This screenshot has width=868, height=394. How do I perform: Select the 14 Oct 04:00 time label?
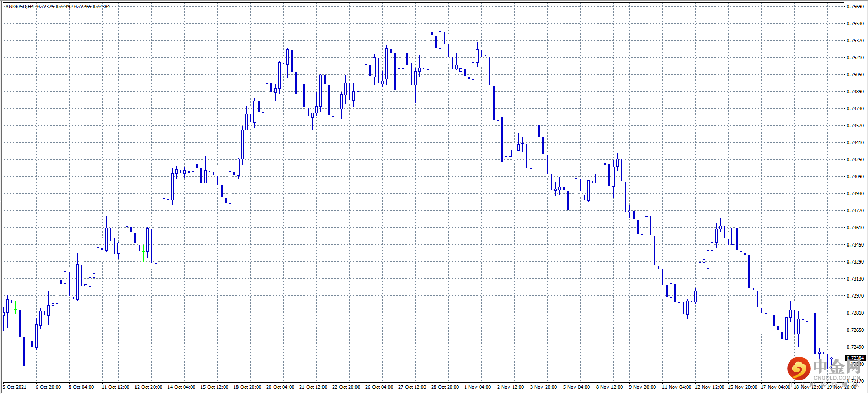[x=181, y=387]
